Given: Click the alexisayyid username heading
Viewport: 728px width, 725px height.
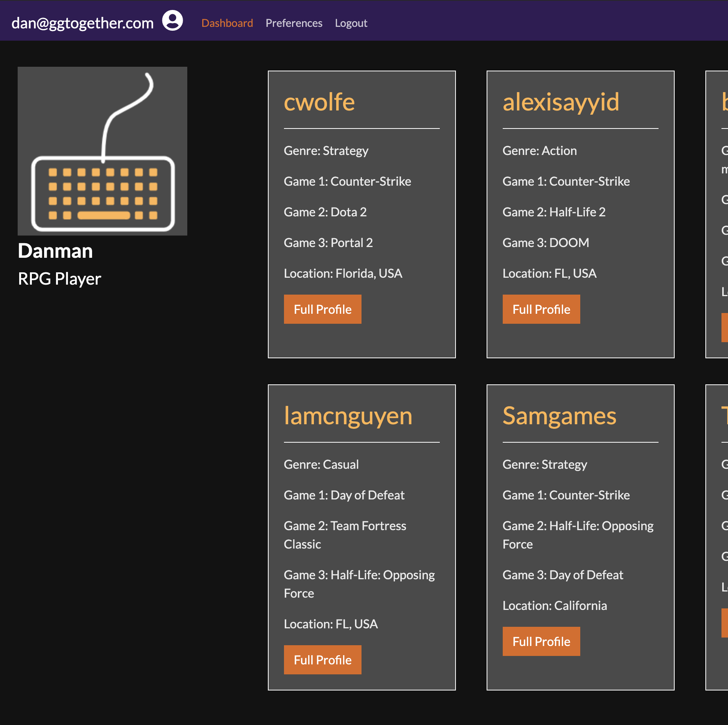Looking at the screenshot, I should (x=561, y=102).
